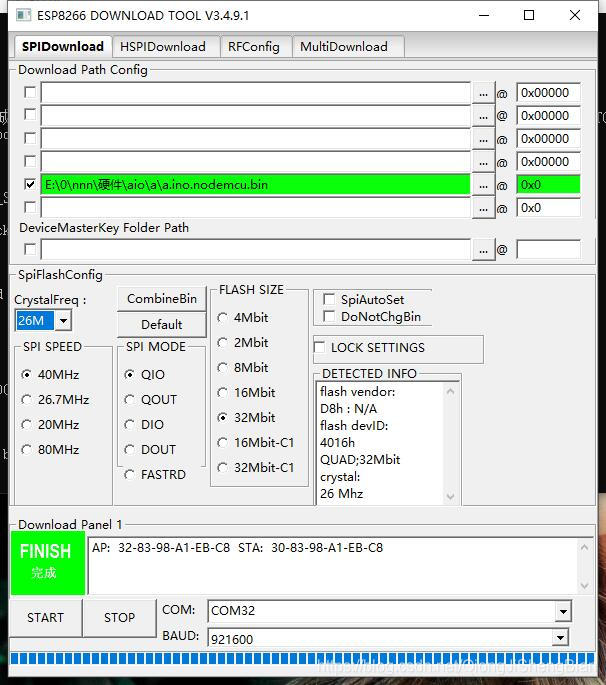Click the 'QUAD;32Mbit' detected info text
This screenshot has width=606, height=685.
360,460
